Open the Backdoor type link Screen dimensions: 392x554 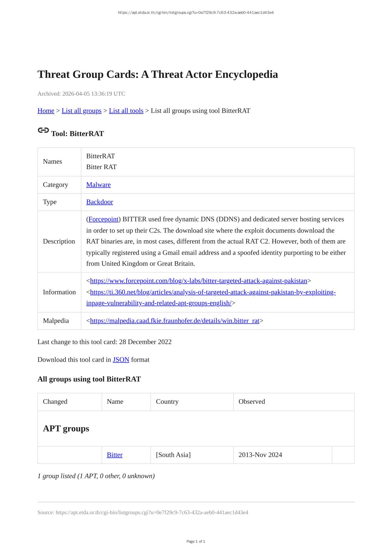pyautogui.click(x=99, y=202)
